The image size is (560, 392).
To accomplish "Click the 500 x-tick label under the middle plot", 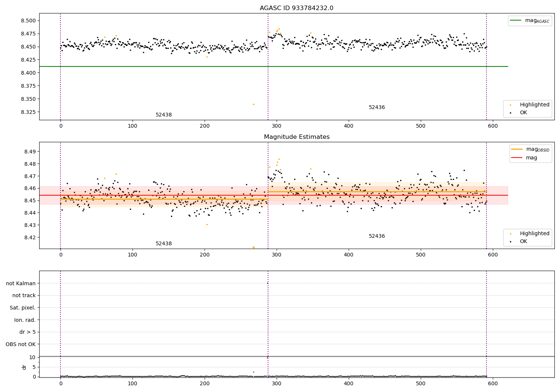I will (x=421, y=255).
